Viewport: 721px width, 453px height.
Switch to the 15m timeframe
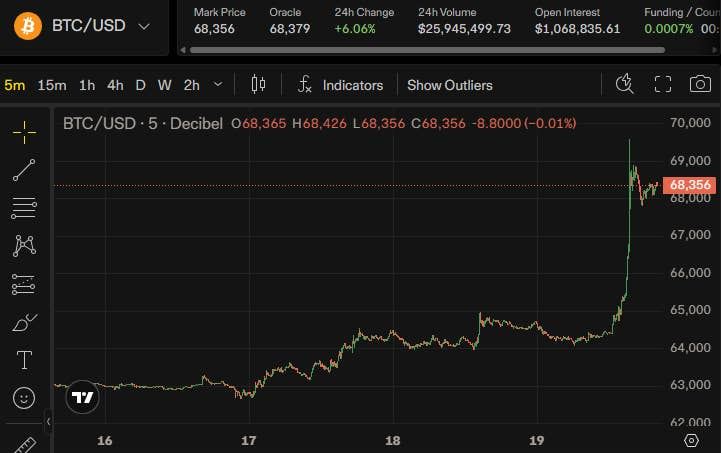(x=52, y=85)
